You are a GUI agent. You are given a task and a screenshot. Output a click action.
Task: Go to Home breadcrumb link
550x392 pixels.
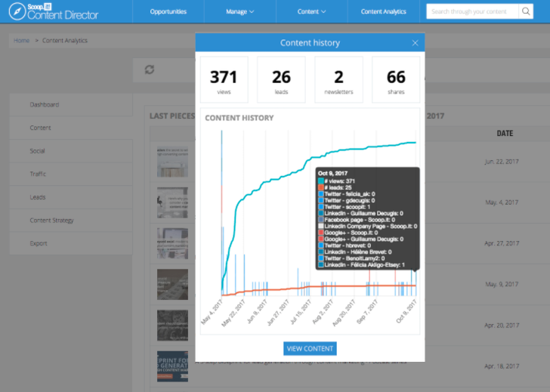point(21,41)
